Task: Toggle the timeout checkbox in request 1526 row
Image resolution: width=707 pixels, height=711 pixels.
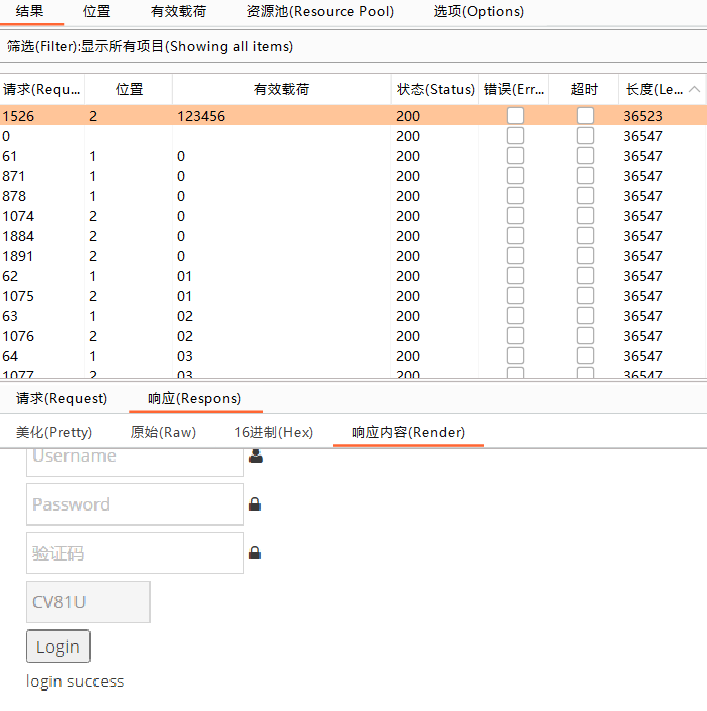Action: point(585,116)
